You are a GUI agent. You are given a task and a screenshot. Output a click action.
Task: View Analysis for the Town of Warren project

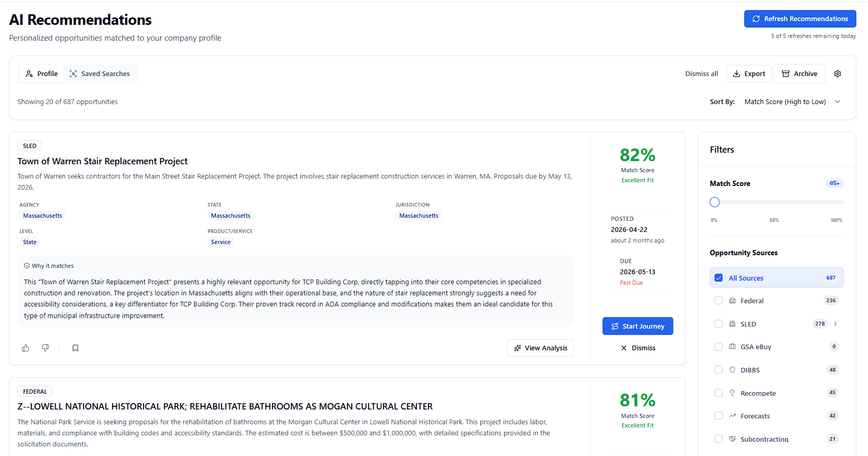pos(541,348)
